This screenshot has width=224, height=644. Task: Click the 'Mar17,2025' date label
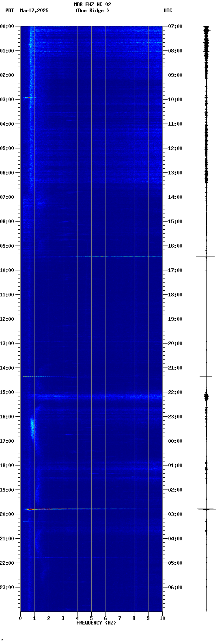(34, 11)
